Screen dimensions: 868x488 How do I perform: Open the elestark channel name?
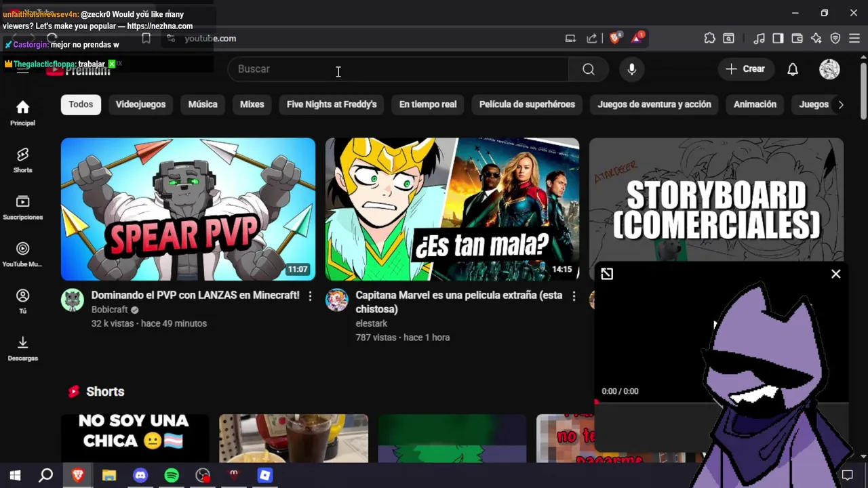coord(372,323)
